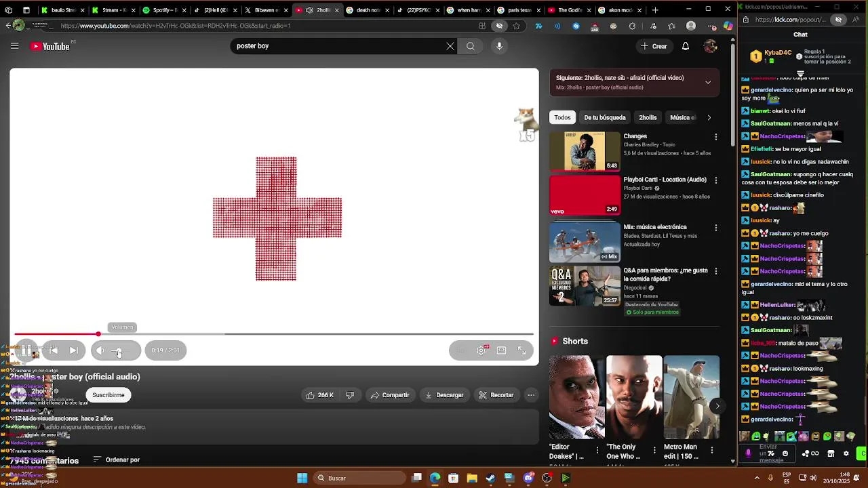The image size is (868, 488).
Task: Show more filter chips with the arrow
Action: coord(709,117)
